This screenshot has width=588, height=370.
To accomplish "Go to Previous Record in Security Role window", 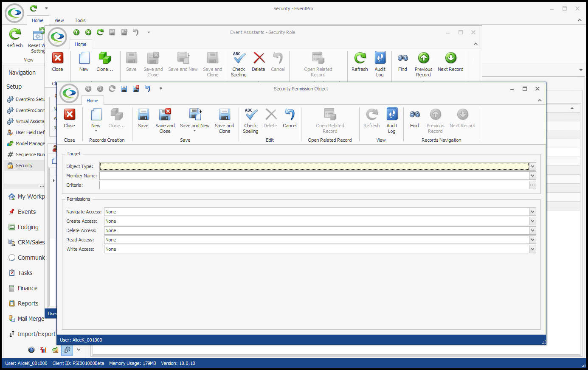I will 423,64.
